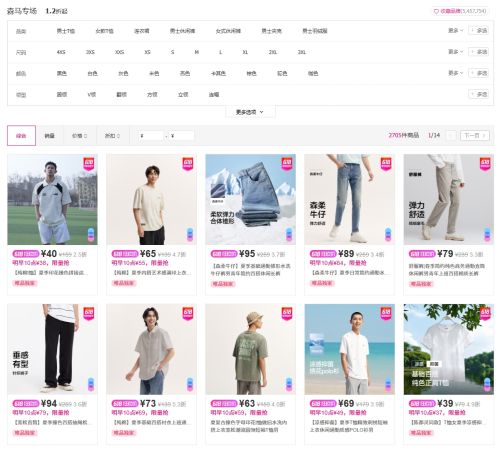This screenshot has width=500, height=453.
Task: Filter by 男士T恤 category
Action: [66, 31]
